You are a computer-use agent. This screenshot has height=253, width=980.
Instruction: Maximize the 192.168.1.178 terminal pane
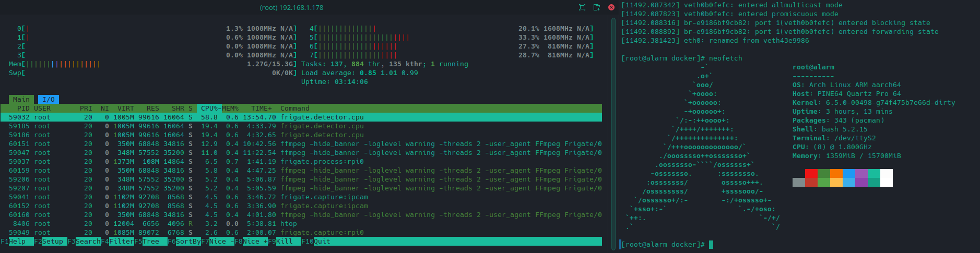click(582, 7)
